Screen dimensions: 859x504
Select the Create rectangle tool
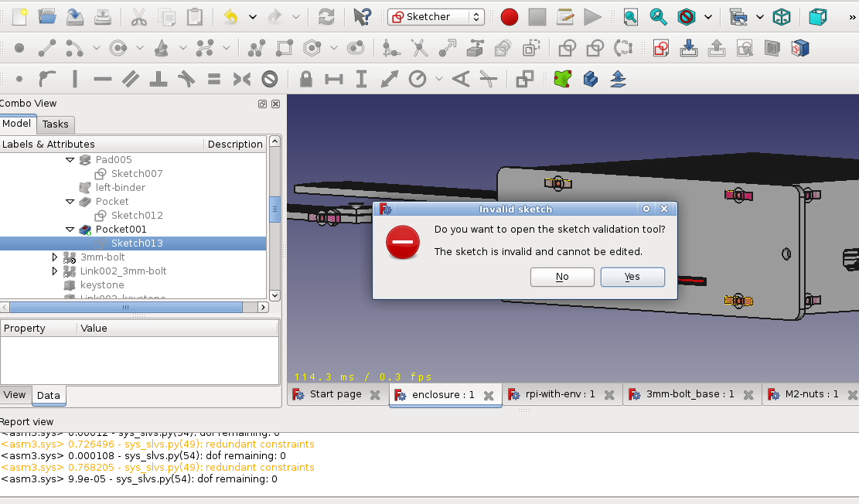284,48
